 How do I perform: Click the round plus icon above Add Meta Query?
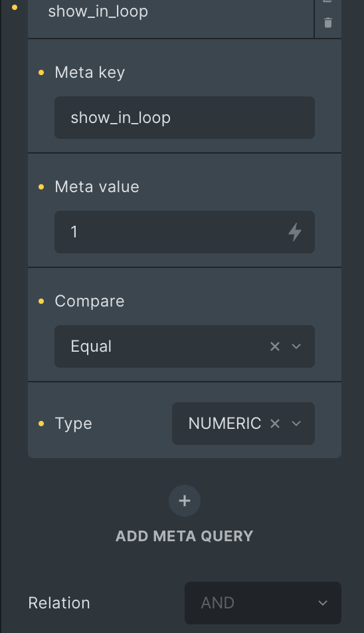(x=185, y=501)
